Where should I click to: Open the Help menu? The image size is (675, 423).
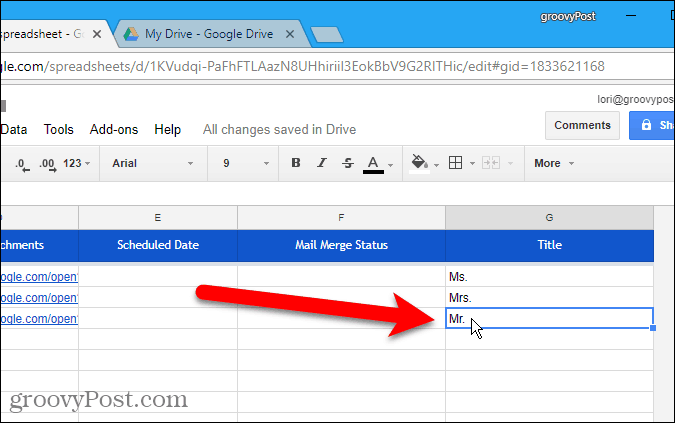pos(167,130)
